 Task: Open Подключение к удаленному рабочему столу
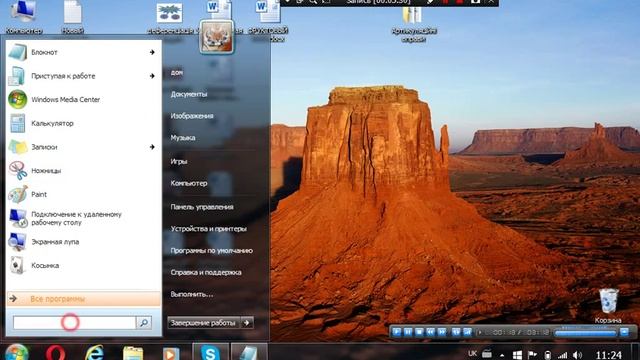click(84, 218)
